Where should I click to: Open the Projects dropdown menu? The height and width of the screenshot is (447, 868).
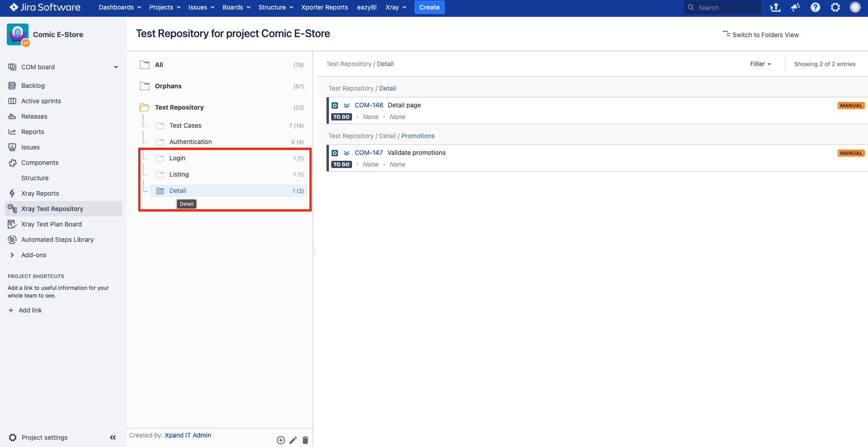click(x=165, y=7)
